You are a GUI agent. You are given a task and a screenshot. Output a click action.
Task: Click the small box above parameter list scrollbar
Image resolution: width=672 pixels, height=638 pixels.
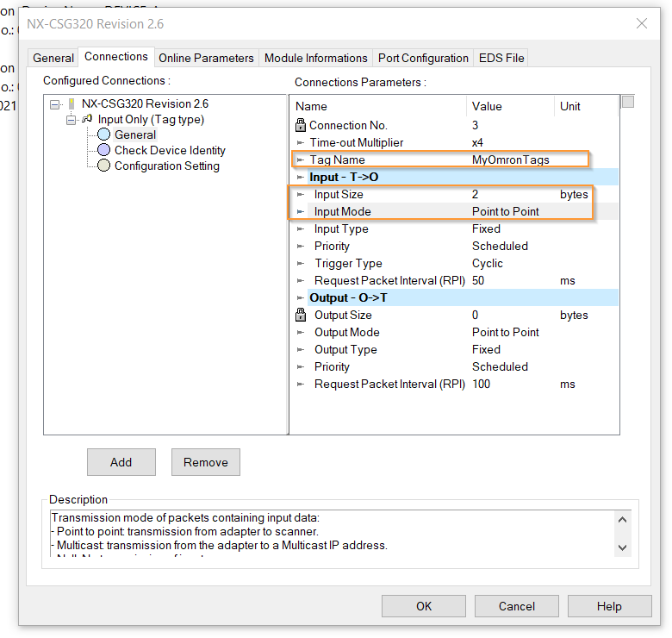(628, 102)
